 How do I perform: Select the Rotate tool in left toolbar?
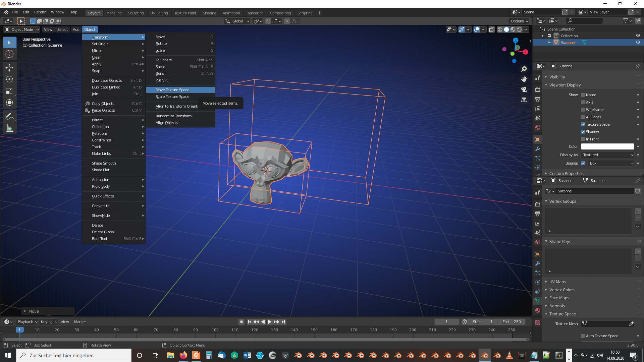pos(9,79)
